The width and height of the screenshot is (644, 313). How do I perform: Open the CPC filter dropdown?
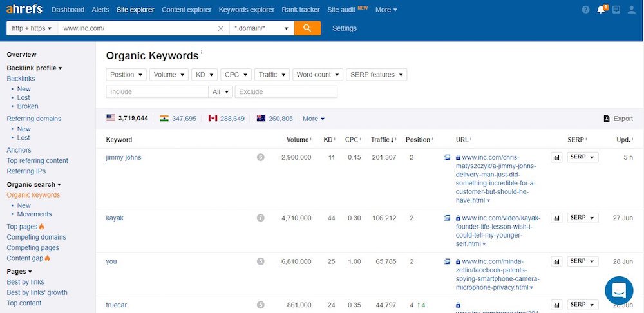(236, 75)
